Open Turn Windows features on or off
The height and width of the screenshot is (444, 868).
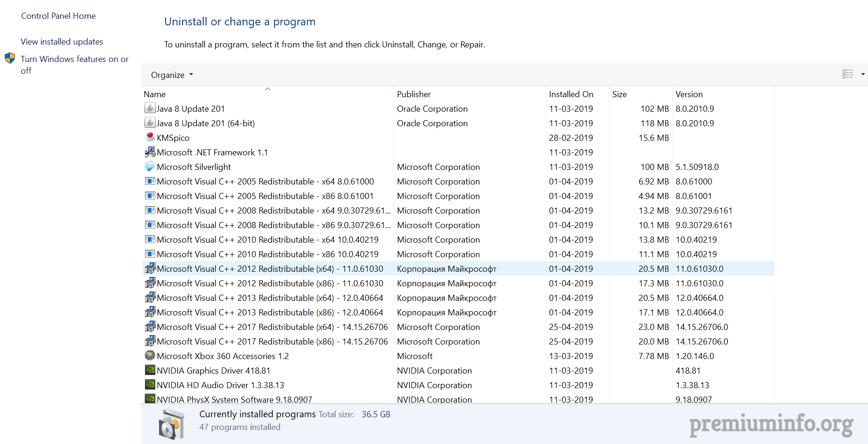tap(75, 65)
